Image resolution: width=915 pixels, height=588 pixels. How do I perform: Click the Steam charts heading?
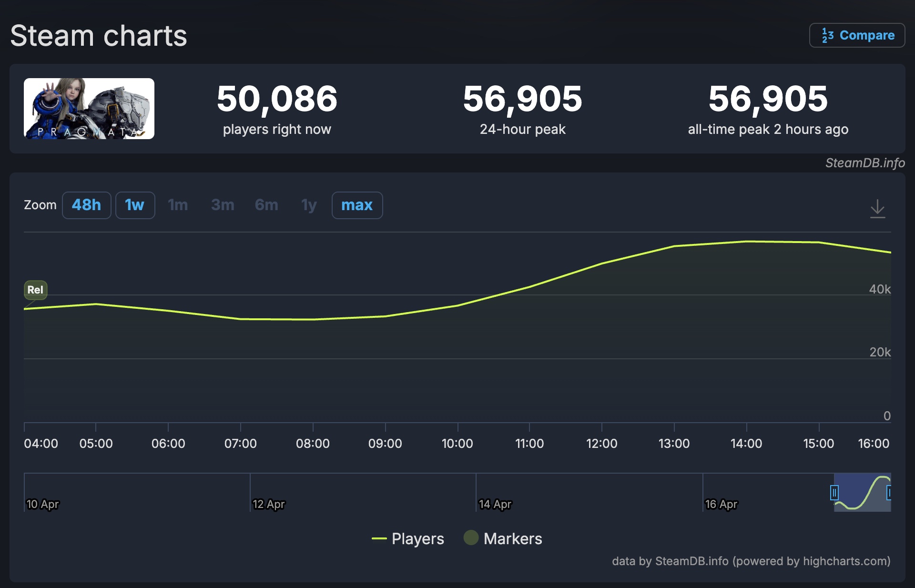pos(99,36)
